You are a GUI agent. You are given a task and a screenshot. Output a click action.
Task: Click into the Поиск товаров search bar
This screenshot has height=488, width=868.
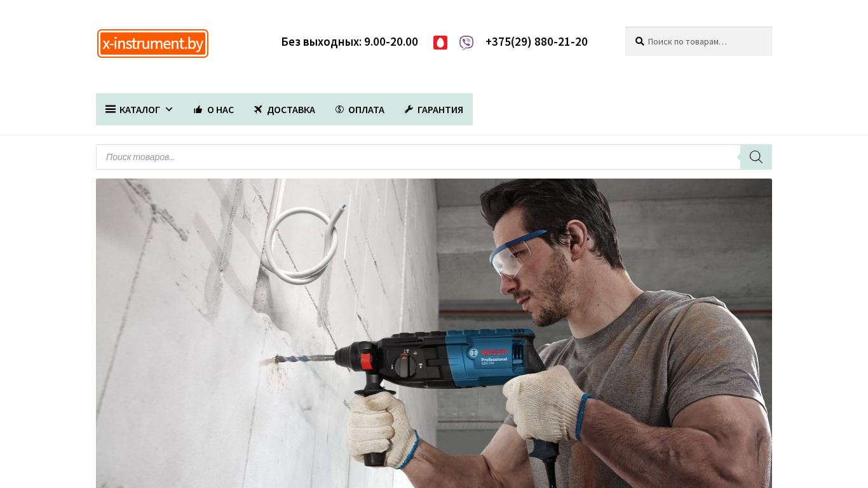[418, 157]
